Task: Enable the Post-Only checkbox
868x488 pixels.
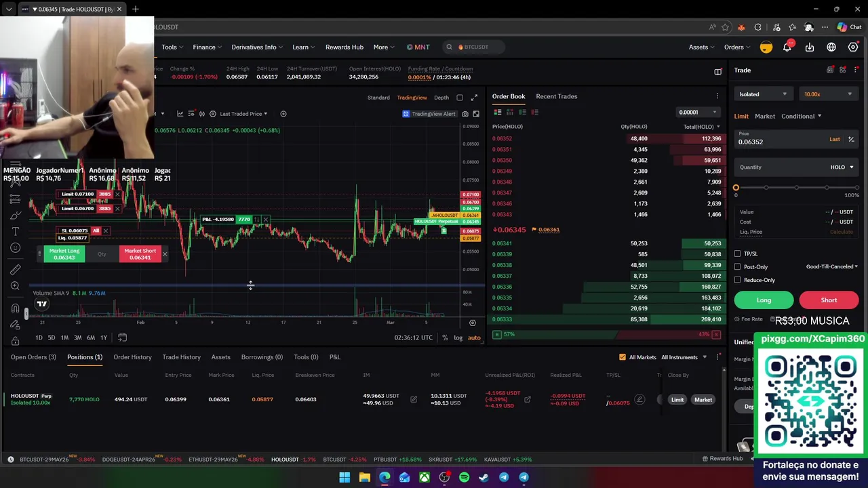Action: click(738, 267)
